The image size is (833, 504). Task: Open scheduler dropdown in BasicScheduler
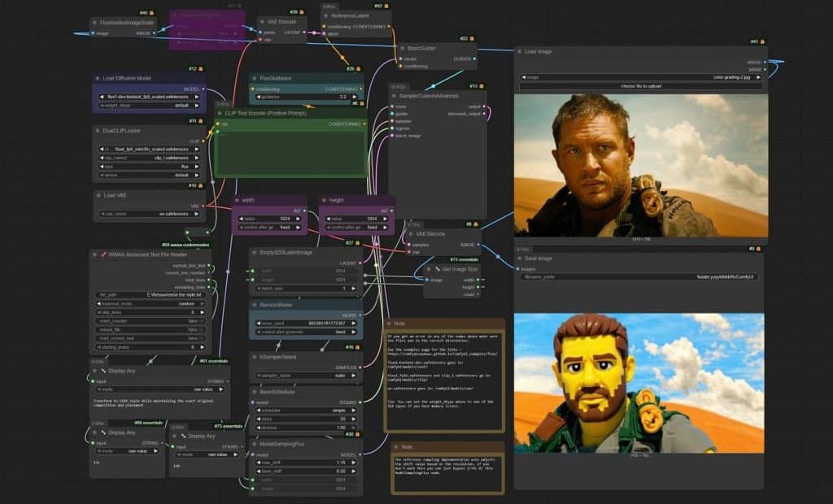pyautogui.click(x=306, y=412)
